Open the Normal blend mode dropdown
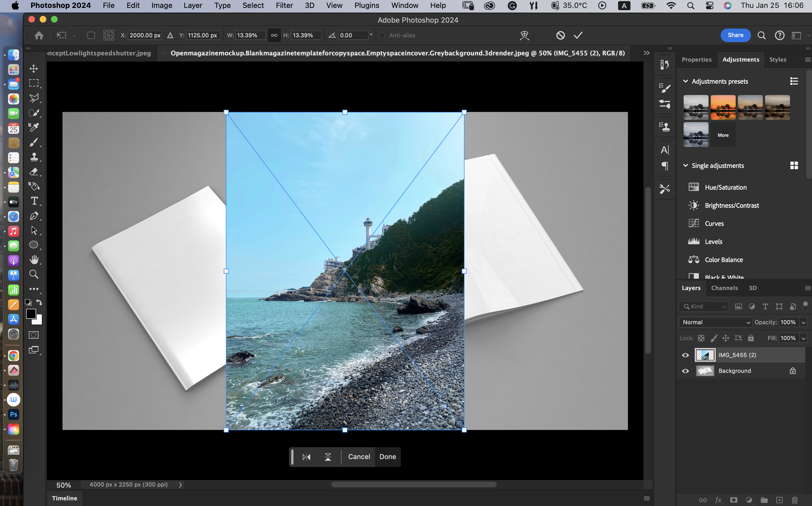812x506 pixels. [x=715, y=322]
